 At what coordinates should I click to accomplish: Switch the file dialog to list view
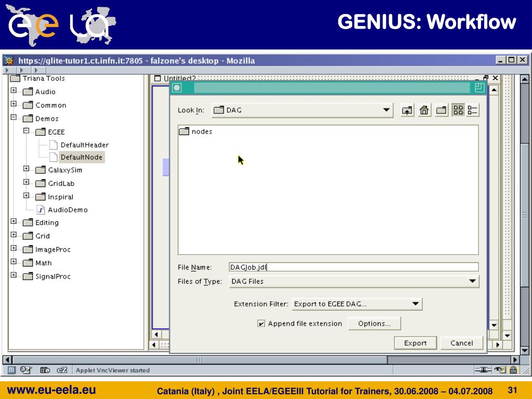pyautogui.click(x=458, y=110)
